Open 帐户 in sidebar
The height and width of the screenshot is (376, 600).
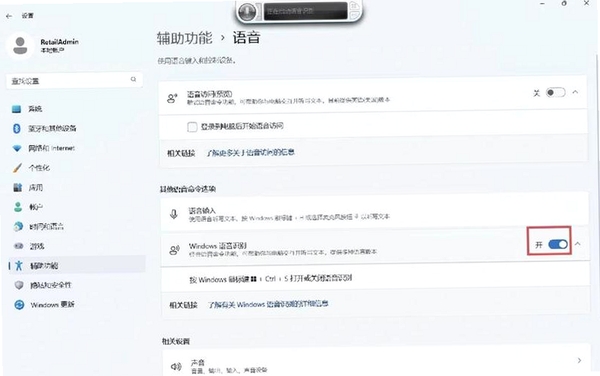pos(36,207)
